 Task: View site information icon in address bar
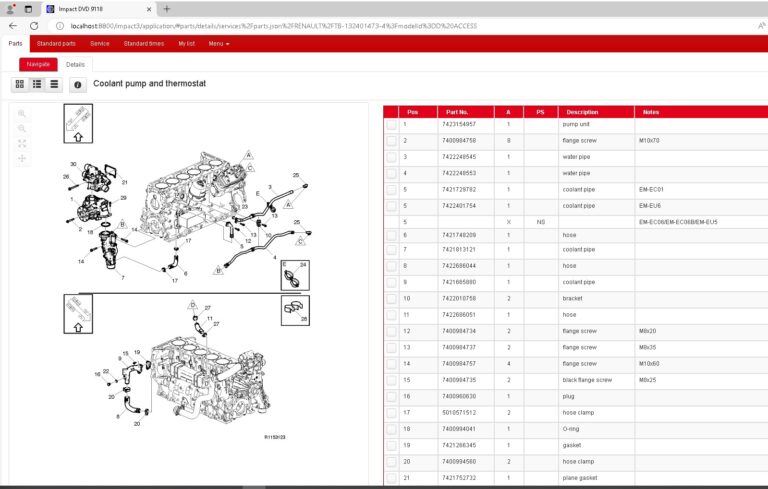(x=60, y=26)
